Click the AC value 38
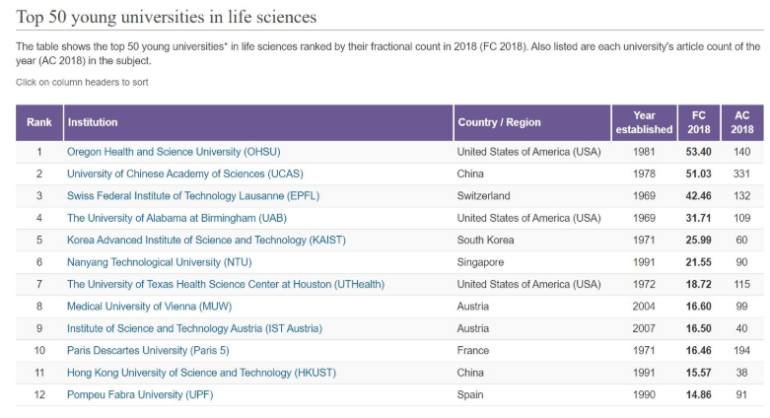This screenshot has height=418, width=770. 742,373
